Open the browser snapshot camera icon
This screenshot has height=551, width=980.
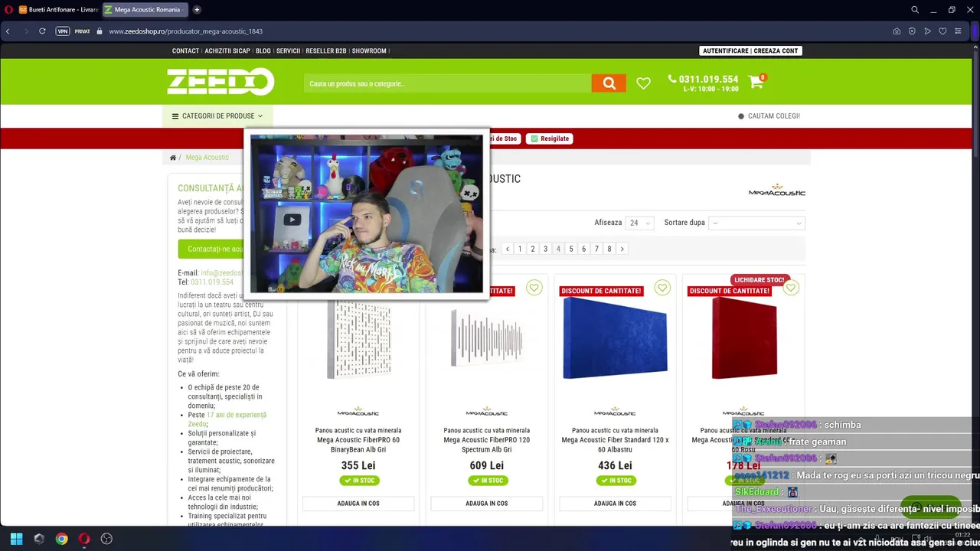pos(897,31)
